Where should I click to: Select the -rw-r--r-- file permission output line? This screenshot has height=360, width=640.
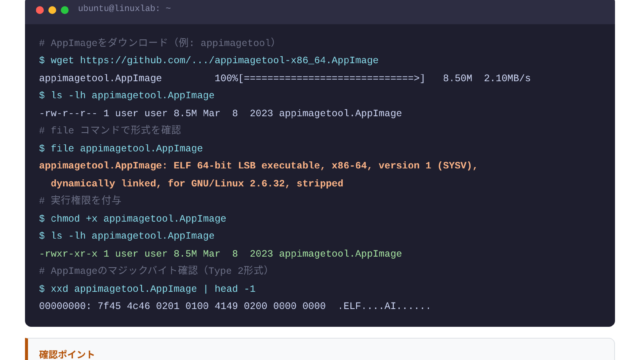[x=220, y=113]
